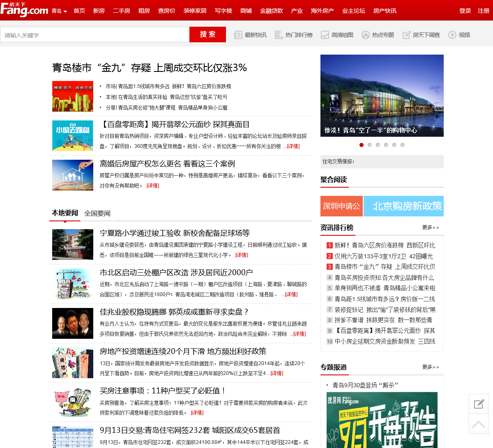Click the 注册 link
Image resolution: width=493 pixels, height=448 pixels.
484,11
